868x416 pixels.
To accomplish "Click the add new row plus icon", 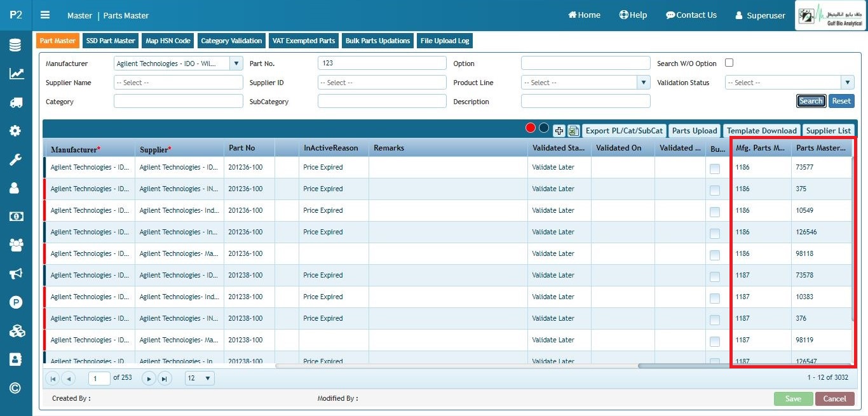I will [x=559, y=130].
